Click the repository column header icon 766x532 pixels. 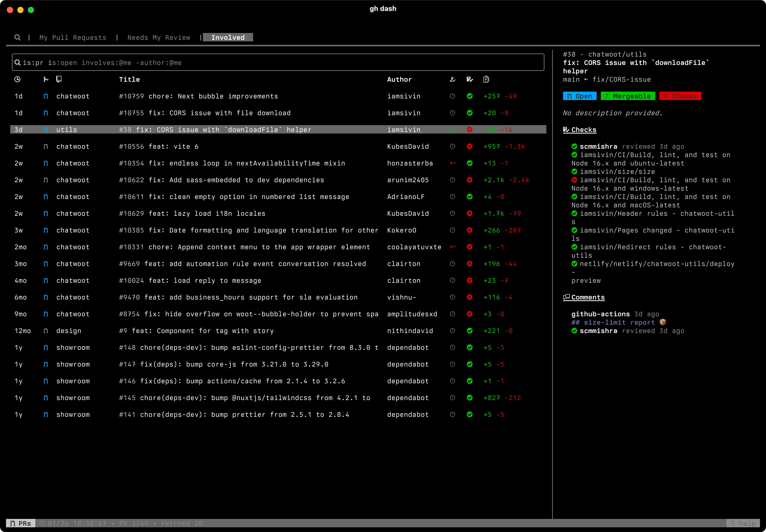click(59, 79)
